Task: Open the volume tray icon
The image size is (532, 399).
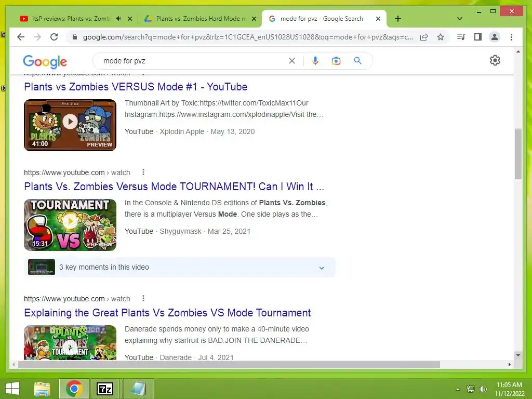Action: [x=483, y=389]
